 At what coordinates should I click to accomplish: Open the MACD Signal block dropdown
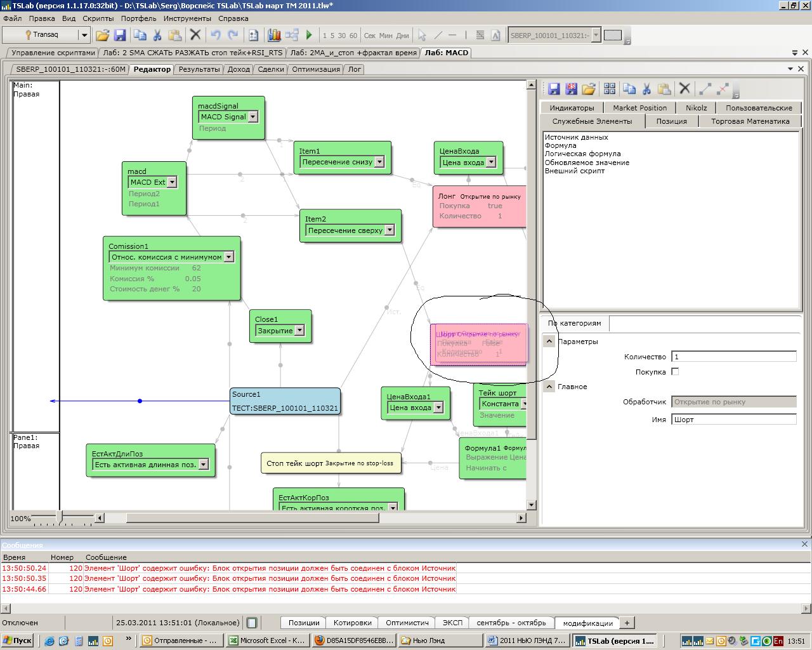tap(252, 117)
